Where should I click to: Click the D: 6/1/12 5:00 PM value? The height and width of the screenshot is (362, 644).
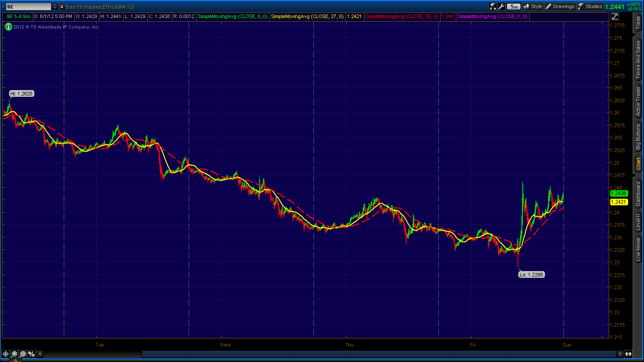[53, 16]
